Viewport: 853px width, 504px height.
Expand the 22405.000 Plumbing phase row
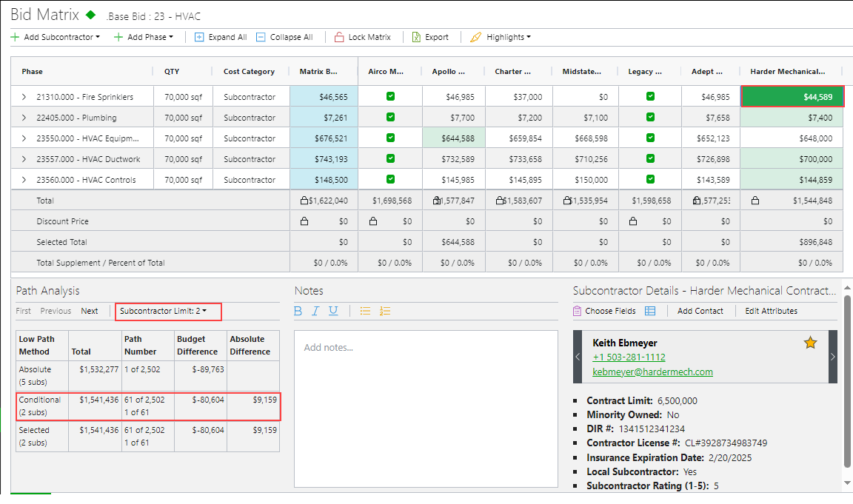point(24,118)
